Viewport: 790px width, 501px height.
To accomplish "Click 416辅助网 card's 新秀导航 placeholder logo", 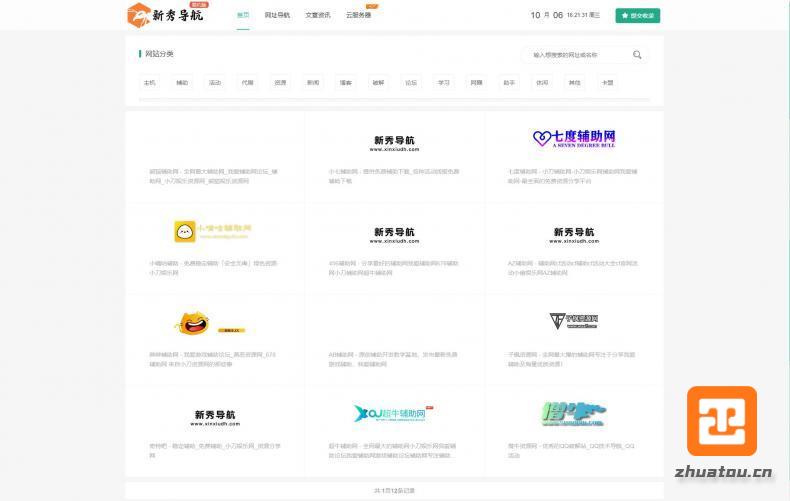I will click(394, 235).
